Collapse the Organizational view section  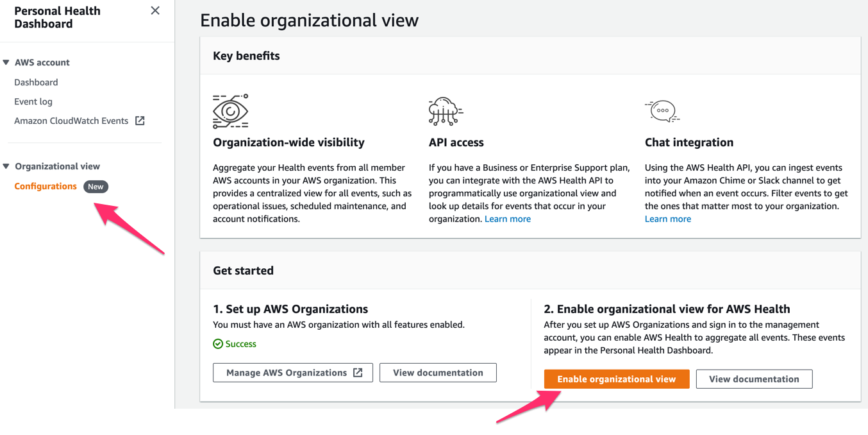point(6,166)
